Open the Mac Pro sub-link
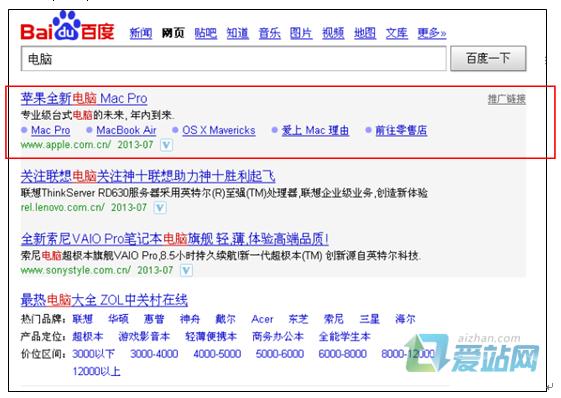The height and width of the screenshot is (398, 561). [x=50, y=130]
